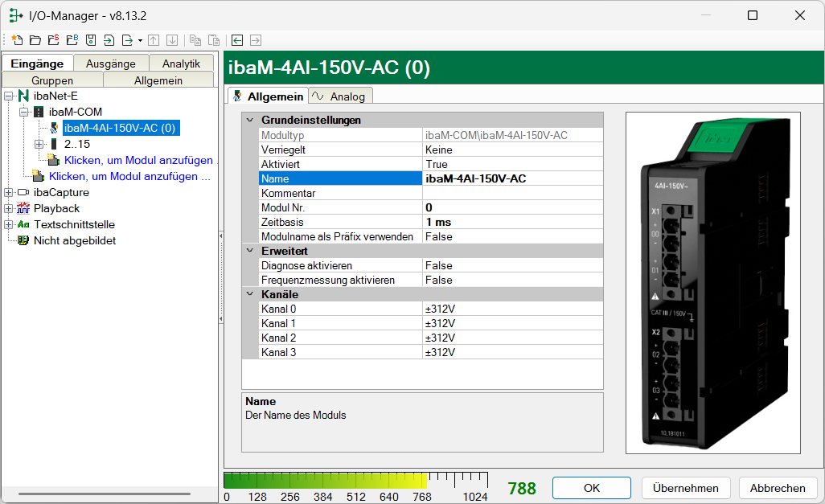
Task: Click the ibaCapture camera icon in the tree
Action: click(23, 193)
